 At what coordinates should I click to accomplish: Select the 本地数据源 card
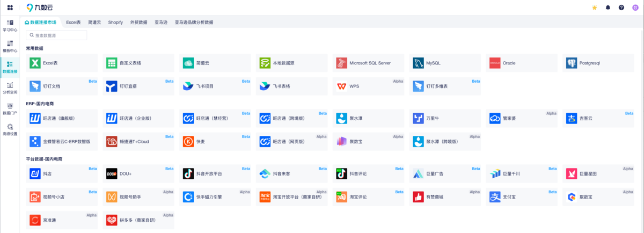292,63
